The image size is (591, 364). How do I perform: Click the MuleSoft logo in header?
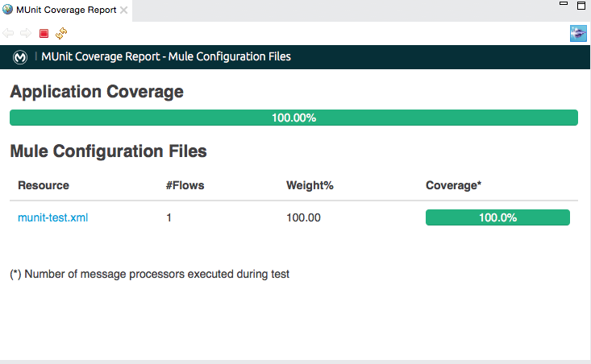click(x=21, y=57)
